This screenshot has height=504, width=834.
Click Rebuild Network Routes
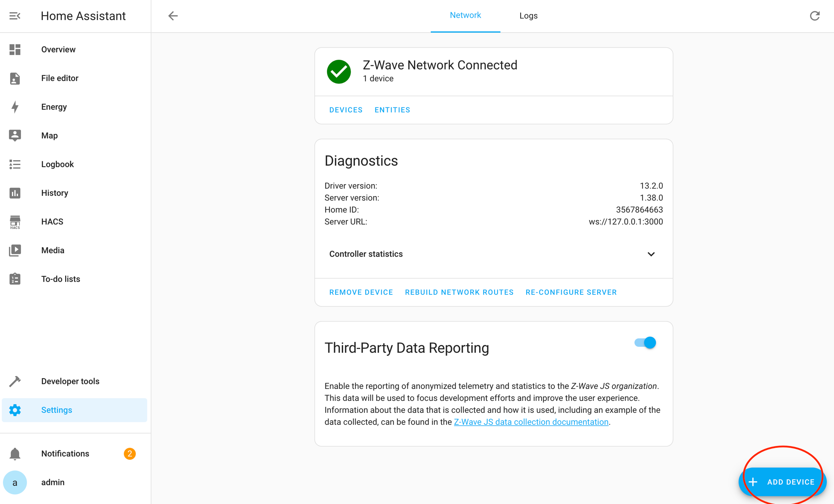pos(459,292)
